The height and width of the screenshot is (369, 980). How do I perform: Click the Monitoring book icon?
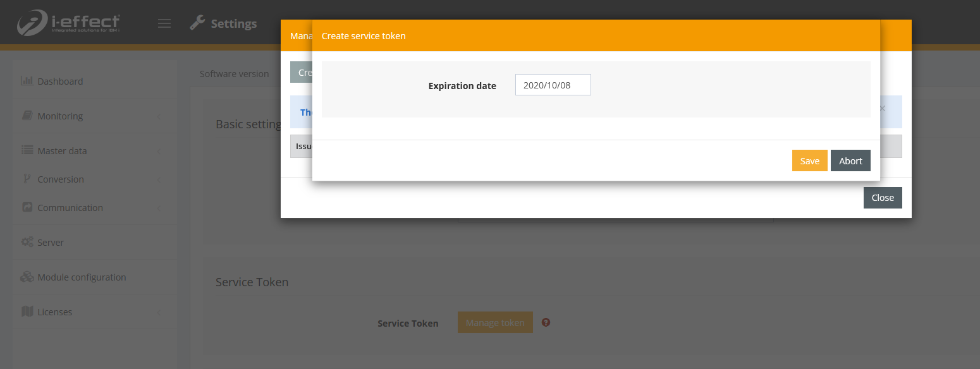coord(27,116)
